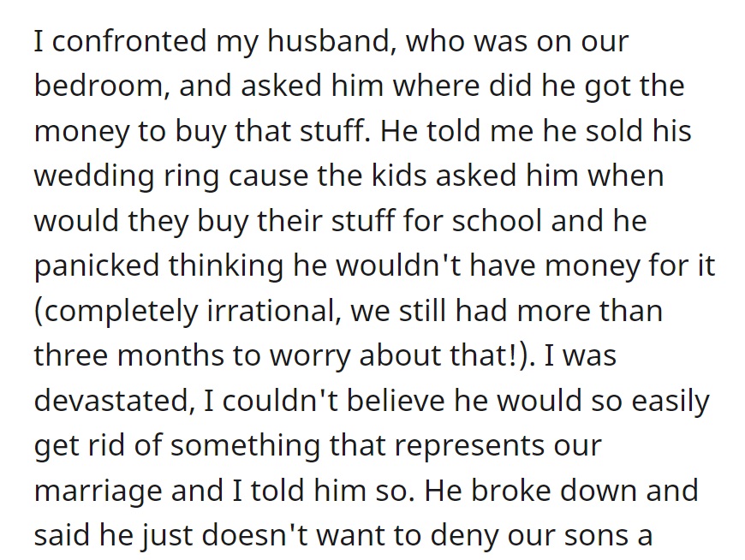The height and width of the screenshot is (560, 745).
Task: Click the word "something" in the text
Action: click(245, 446)
